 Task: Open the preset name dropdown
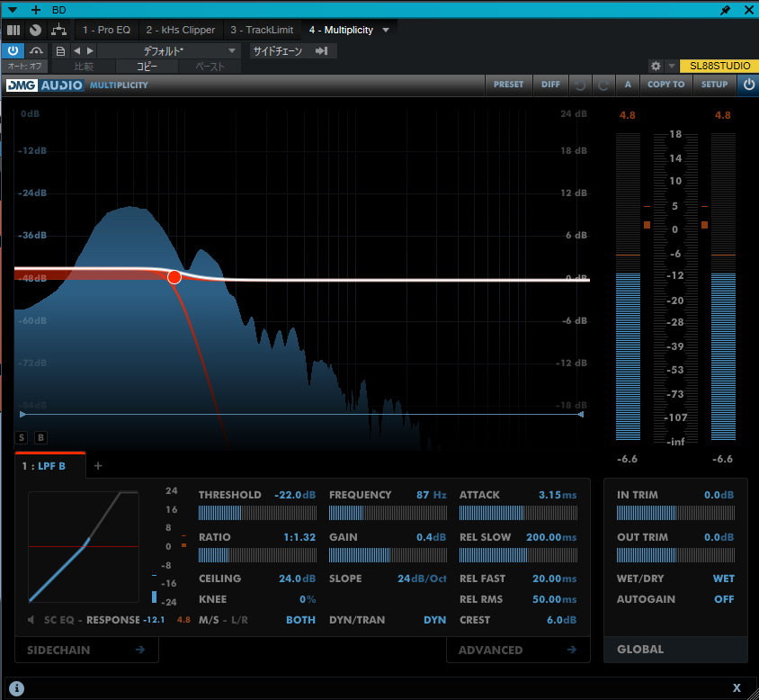[168, 51]
